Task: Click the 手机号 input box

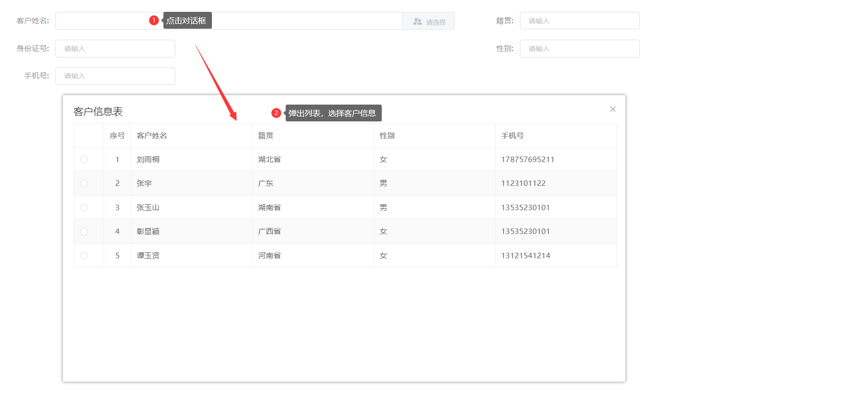Action: click(115, 76)
